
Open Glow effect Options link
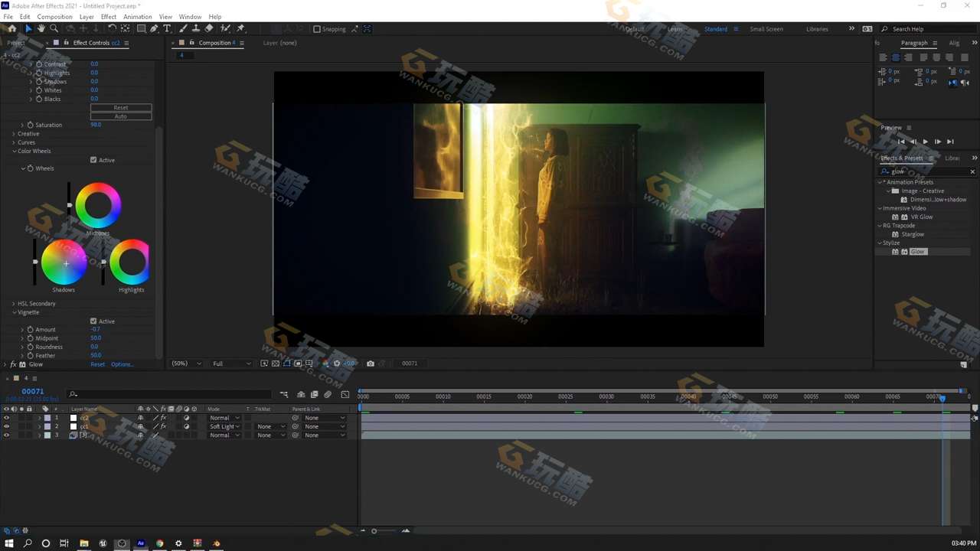(x=122, y=364)
